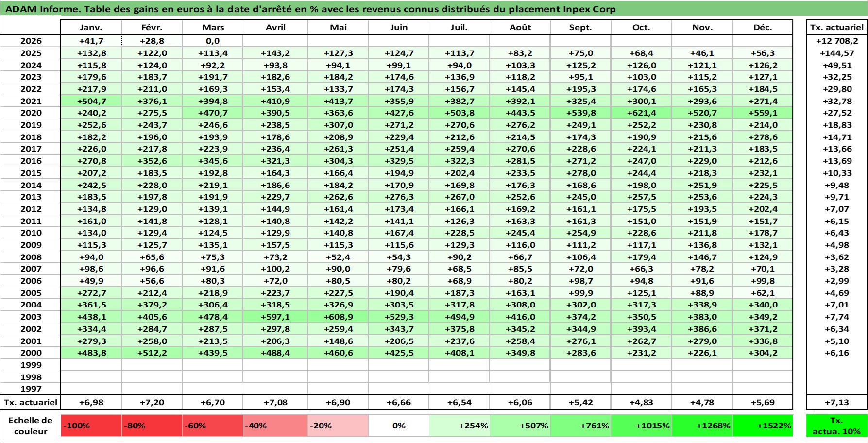This screenshot has height=443, width=868.
Task: Select the +1522% bright green scale swatch
Action: click(x=763, y=426)
